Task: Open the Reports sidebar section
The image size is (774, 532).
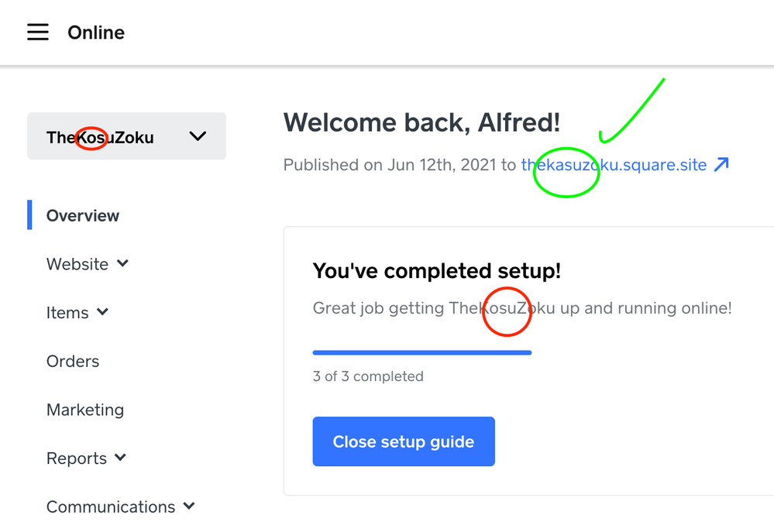Action: click(x=77, y=458)
